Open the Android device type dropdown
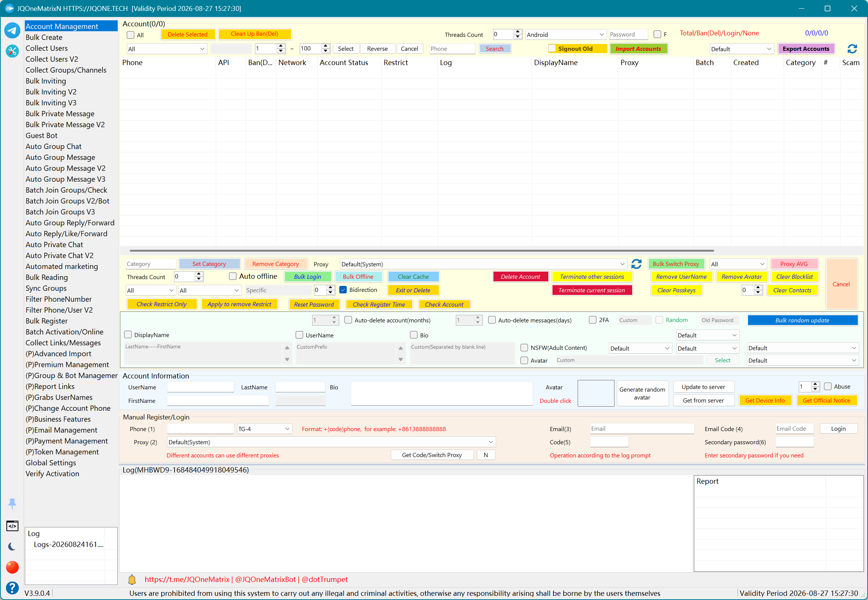 tap(566, 35)
